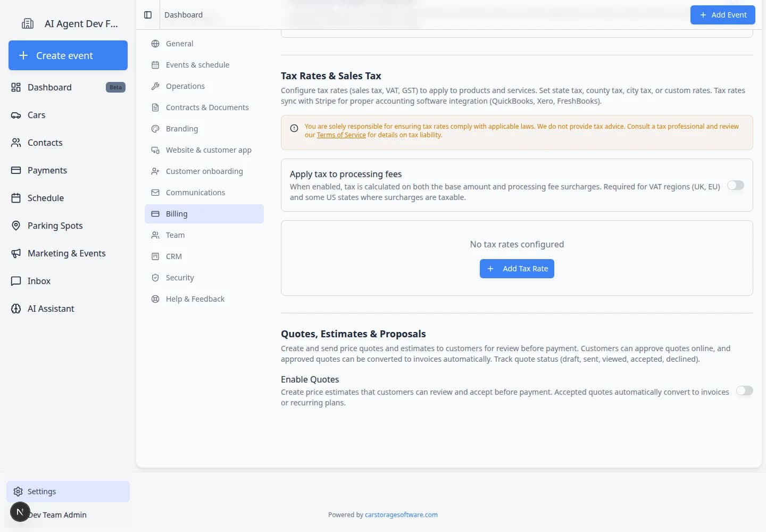Click 'Quotes, Estimates & Proposals' heading

[x=353, y=334]
